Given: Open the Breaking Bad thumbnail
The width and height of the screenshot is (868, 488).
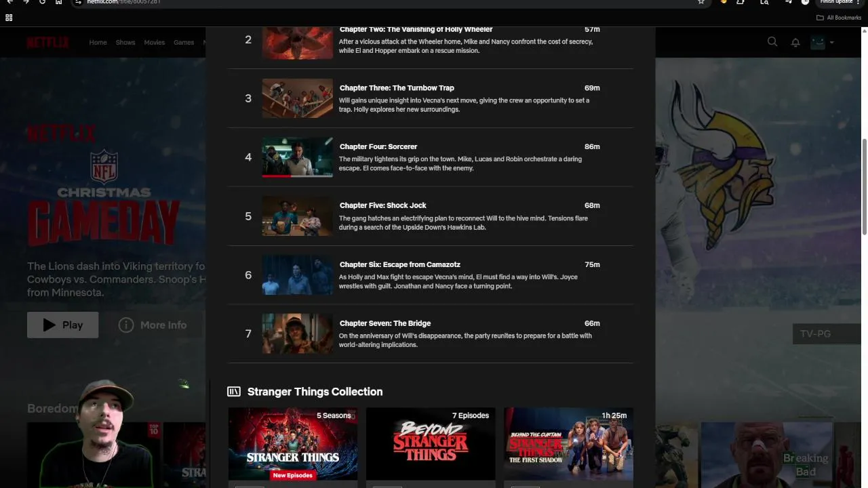Looking at the screenshot, I should point(766,454).
